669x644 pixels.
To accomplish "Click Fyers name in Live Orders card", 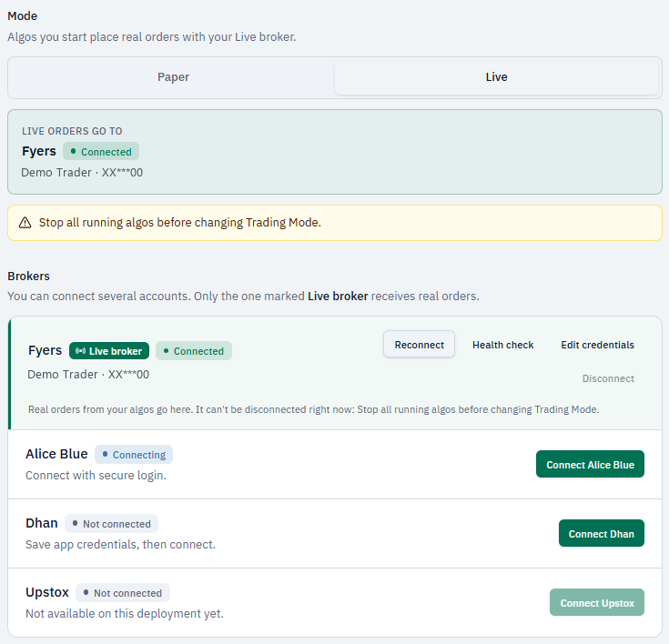I will coord(39,151).
